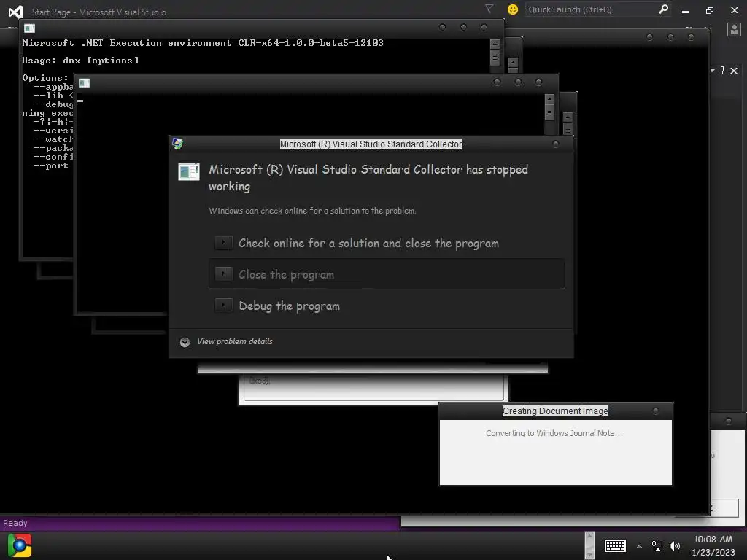Click round button on Creating Document Image titlebar
747x560 pixels.
coord(656,411)
